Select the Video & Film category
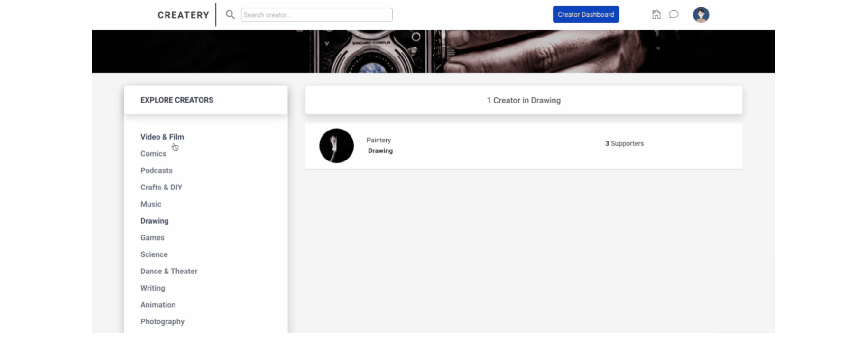 coord(162,137)
